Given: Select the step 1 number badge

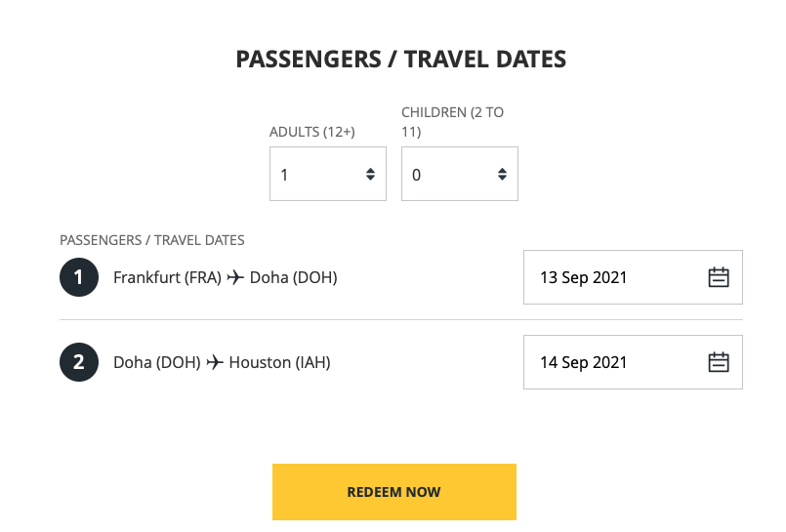Looking at the screenshot, I should click(79, 277).
